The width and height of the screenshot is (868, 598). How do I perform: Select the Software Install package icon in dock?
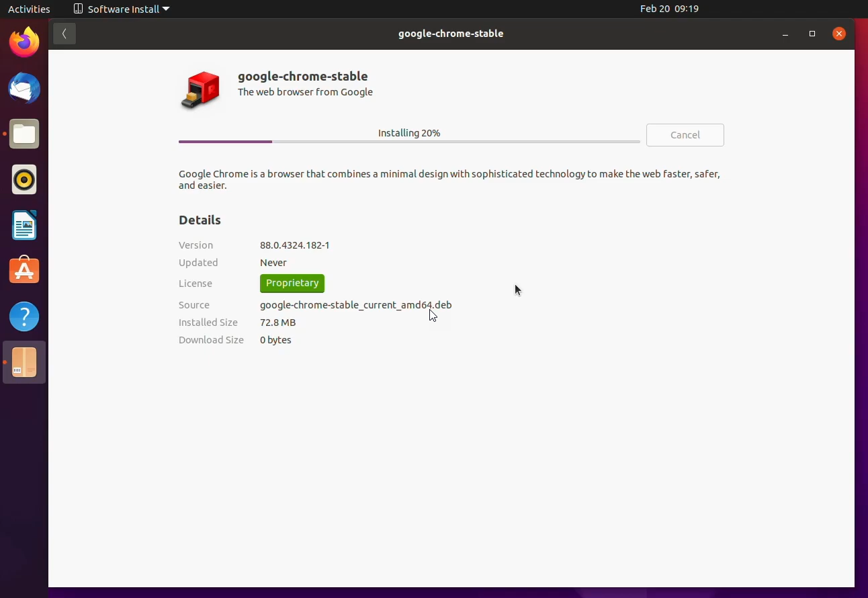click(x=24, y=362)
